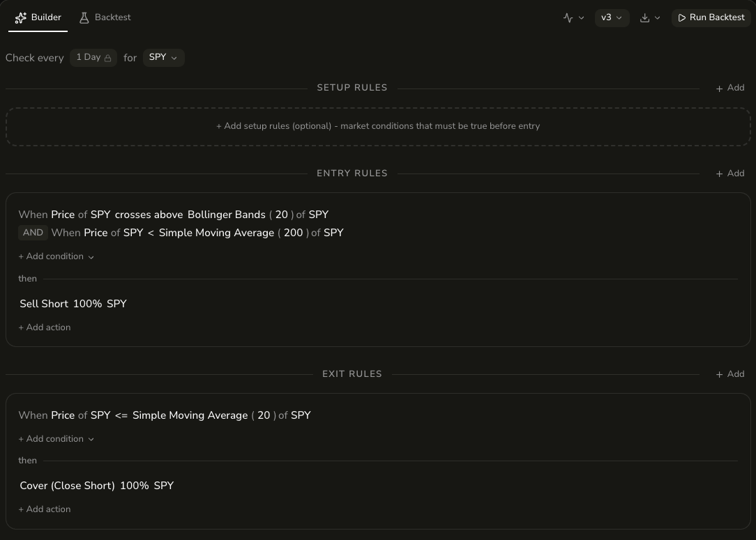Screen dimensions: 756x540
Task: Select the Builder tab
Action: [x=38, y=17]
